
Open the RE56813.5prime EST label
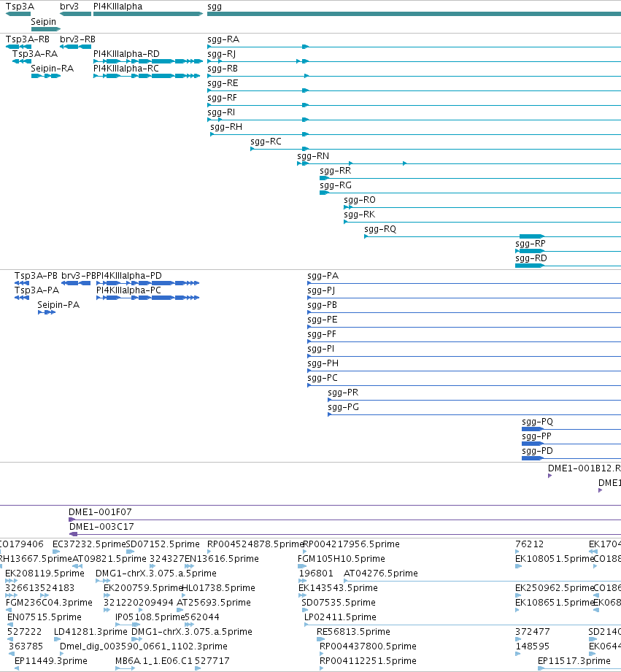[x=354, y=631]
